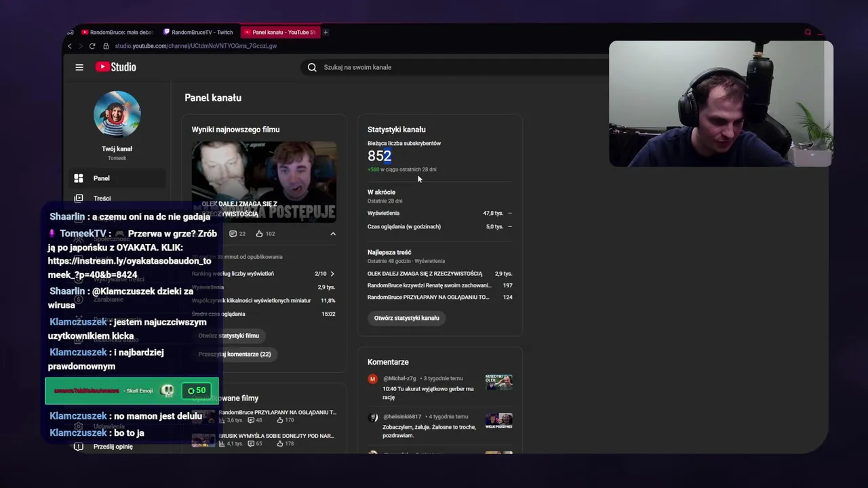Open video thumbnail beside @helisinki6817 comment

(498, 421)
